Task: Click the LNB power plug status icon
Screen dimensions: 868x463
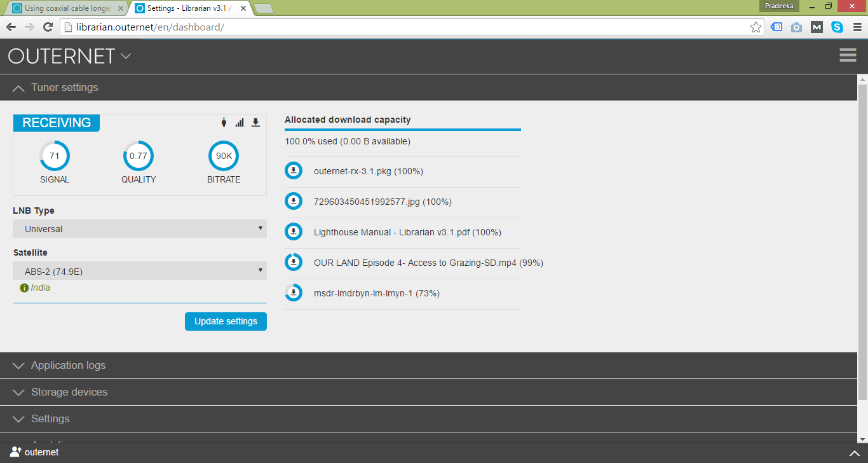Action: 224,123
